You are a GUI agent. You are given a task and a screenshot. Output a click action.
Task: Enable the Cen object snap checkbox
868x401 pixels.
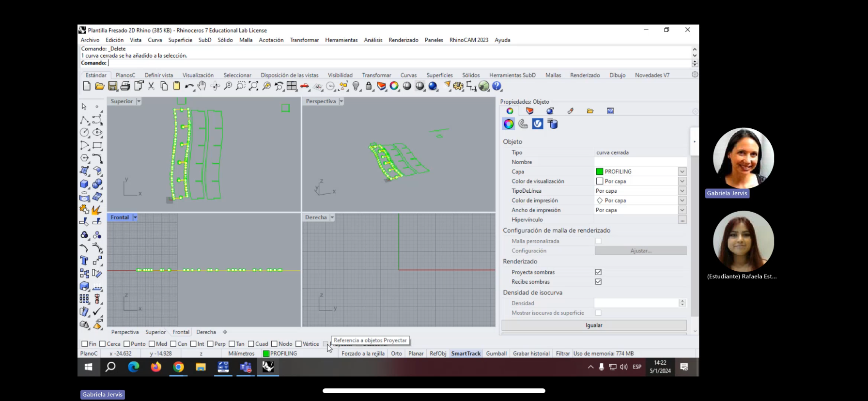click(173, 344)
